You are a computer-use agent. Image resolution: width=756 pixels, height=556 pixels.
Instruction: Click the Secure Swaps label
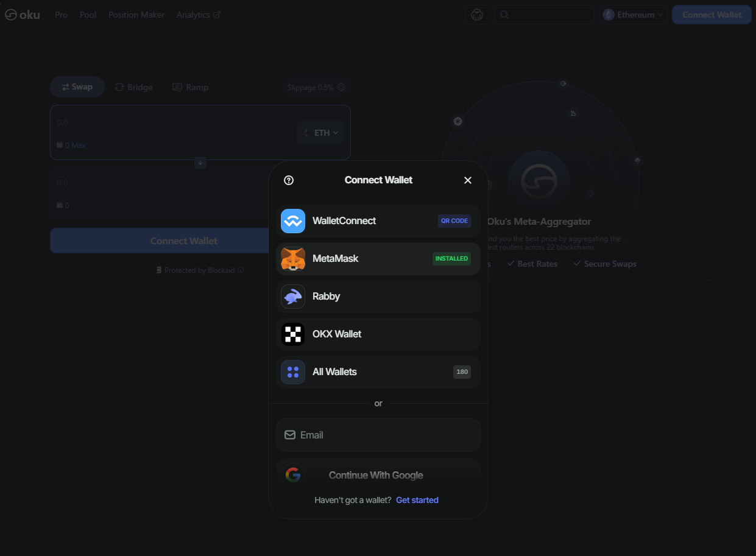pyautogui.click(x=610, y=264)
